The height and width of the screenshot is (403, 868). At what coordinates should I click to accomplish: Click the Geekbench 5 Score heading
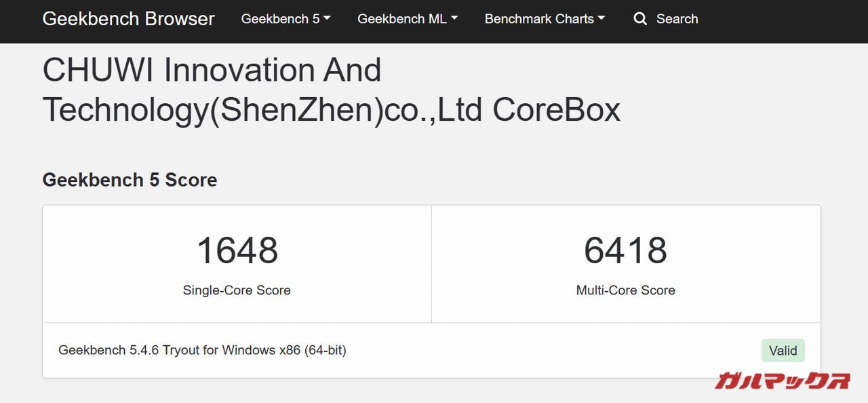(130, 180)
